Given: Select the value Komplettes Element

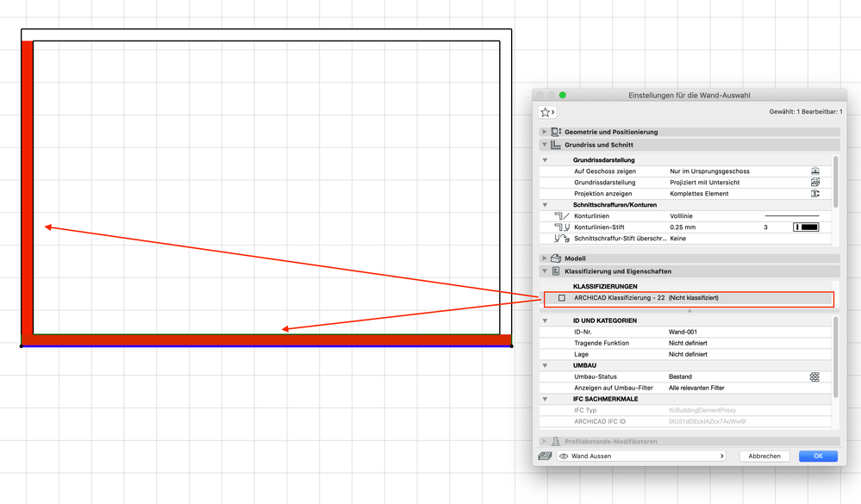Looking at the screenshot, I should tap(699, 194).
